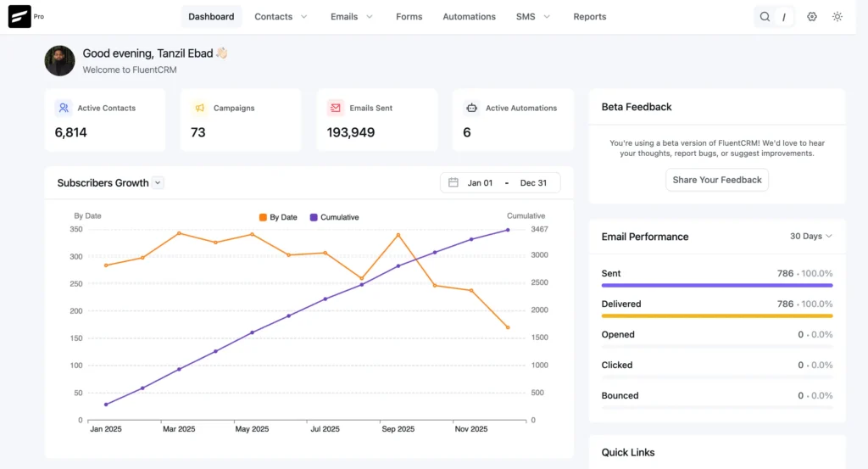Click the Clicked empty progress bar
Viewport: 868px width, 469px height.
click(717, 377)
